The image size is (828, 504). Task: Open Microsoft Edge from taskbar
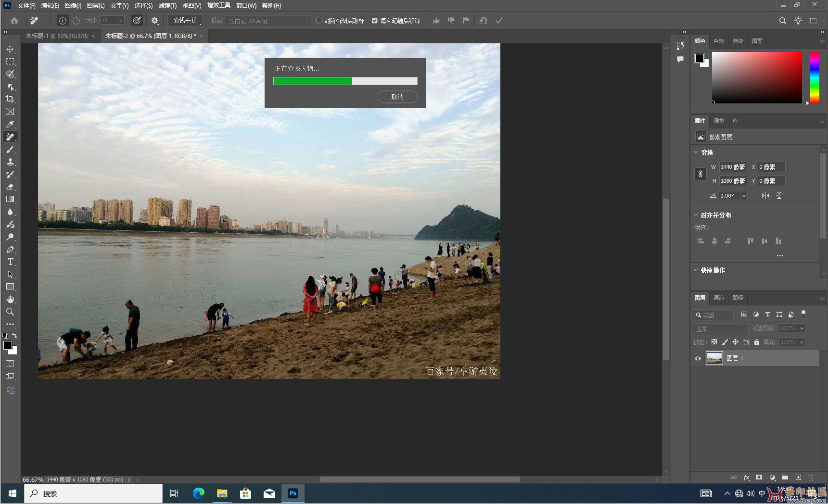(x=199, y=493)
